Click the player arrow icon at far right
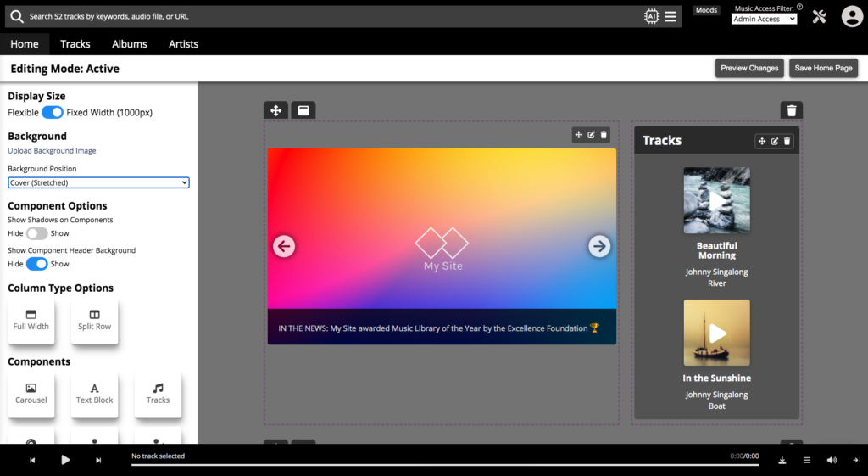 pyautogui.click(x=856, y=460)
